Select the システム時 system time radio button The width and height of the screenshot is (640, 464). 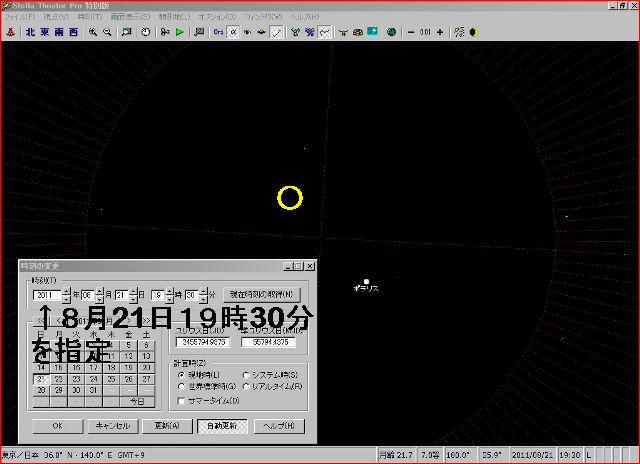pyautogui.click(x=246, y=374)
